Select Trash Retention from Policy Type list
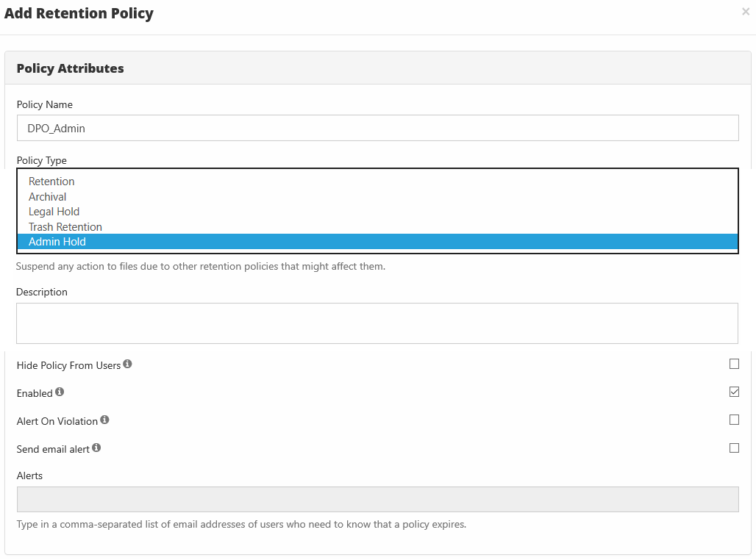The width and height of the screenshot is (756, 560). [x=65, y=227]
